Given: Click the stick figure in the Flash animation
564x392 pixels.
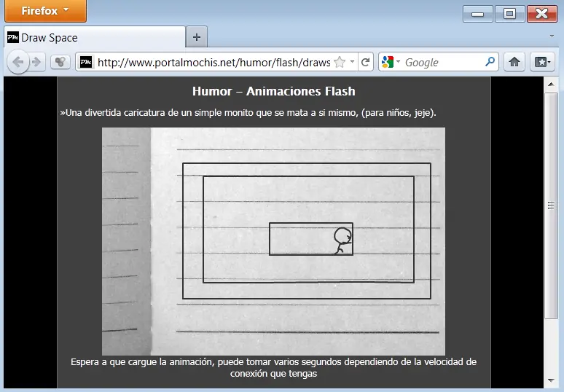Looking at the screenshot, I should (x=342, y=240).
